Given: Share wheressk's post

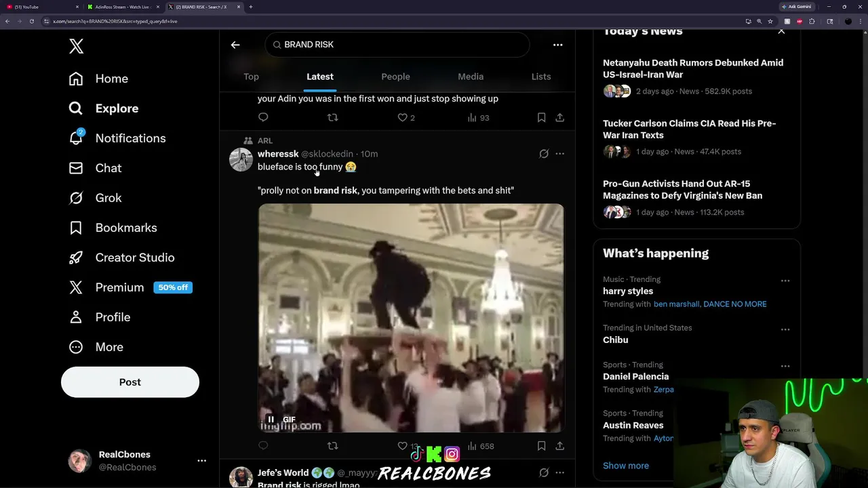Looking at the screenshot, I should [559, 446].
